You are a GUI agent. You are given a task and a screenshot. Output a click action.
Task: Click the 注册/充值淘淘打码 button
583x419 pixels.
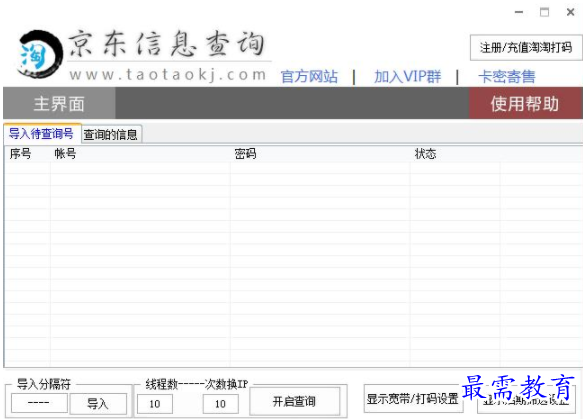(526, 48)
